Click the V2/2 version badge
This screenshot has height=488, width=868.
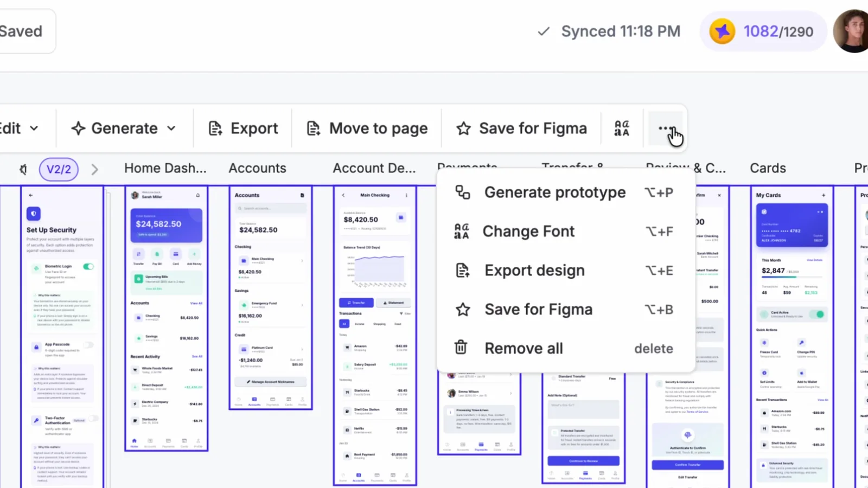tap(59, 169)
